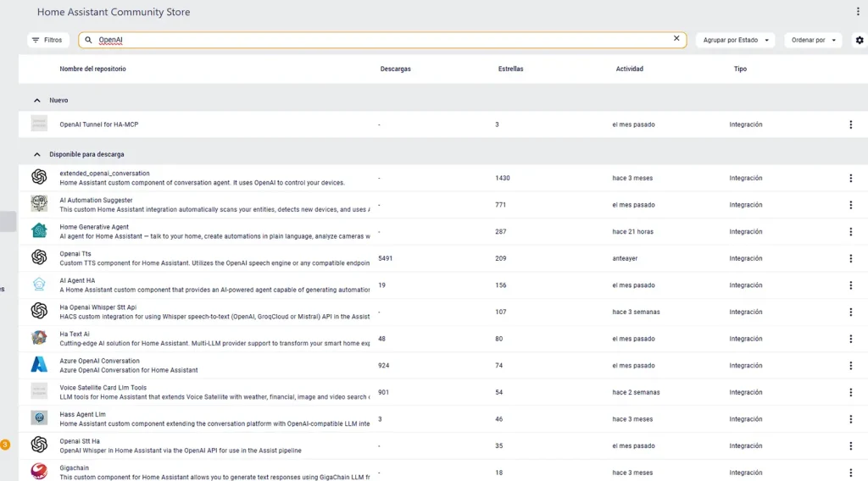Open options menu for Ha Openai Whisper Stt Api
This screenshot has width=868, height=481.
(x=850, y=312)
